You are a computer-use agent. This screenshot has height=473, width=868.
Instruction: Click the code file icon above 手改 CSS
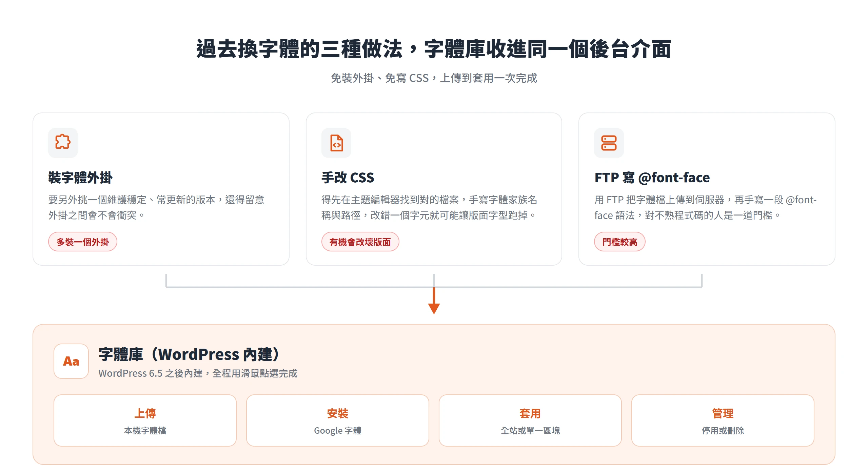(336, 143)
